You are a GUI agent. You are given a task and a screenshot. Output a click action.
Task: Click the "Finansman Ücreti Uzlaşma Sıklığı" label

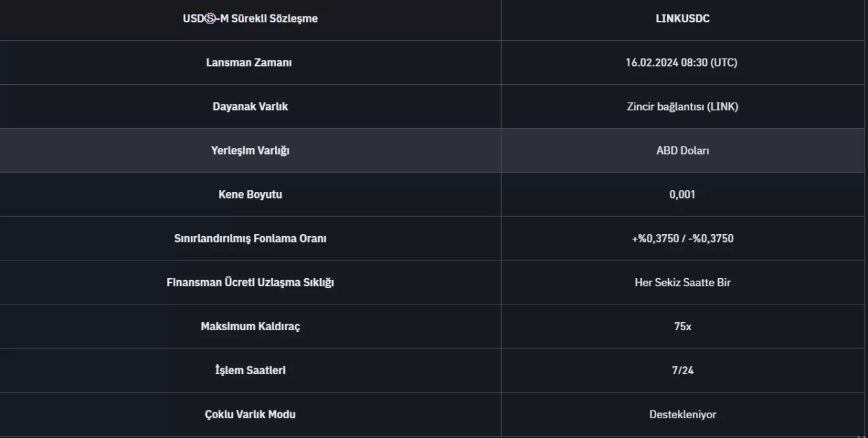(x=250, y=283)
